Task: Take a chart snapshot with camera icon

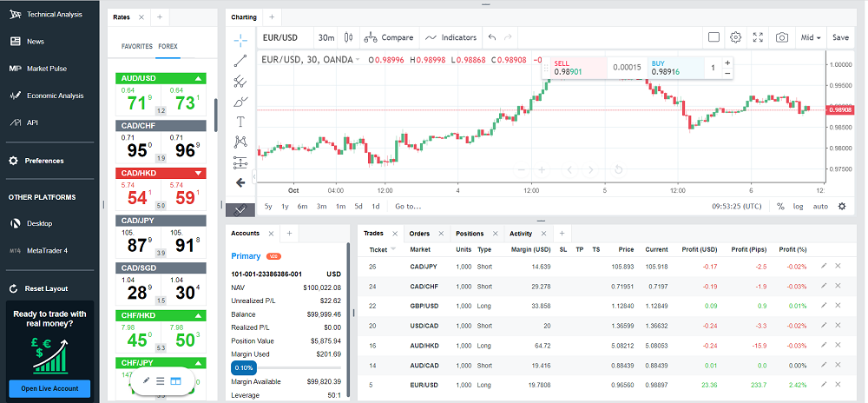Action: point(782,37)
